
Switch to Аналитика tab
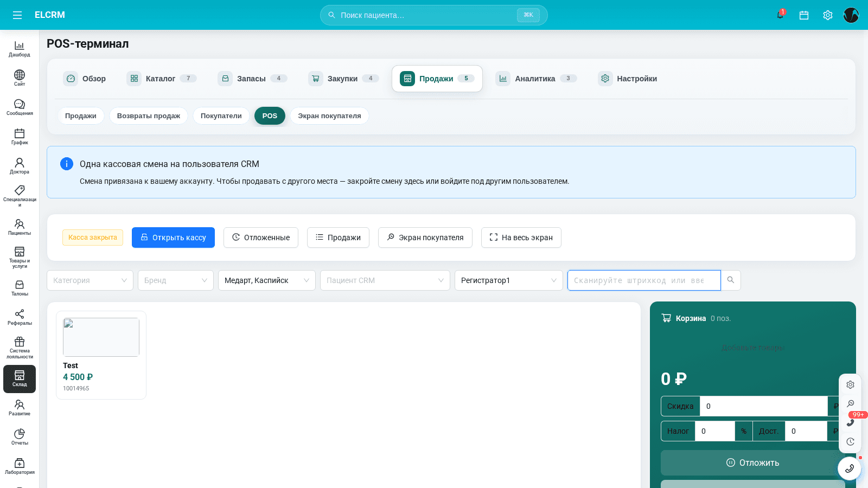pos(536,79)
